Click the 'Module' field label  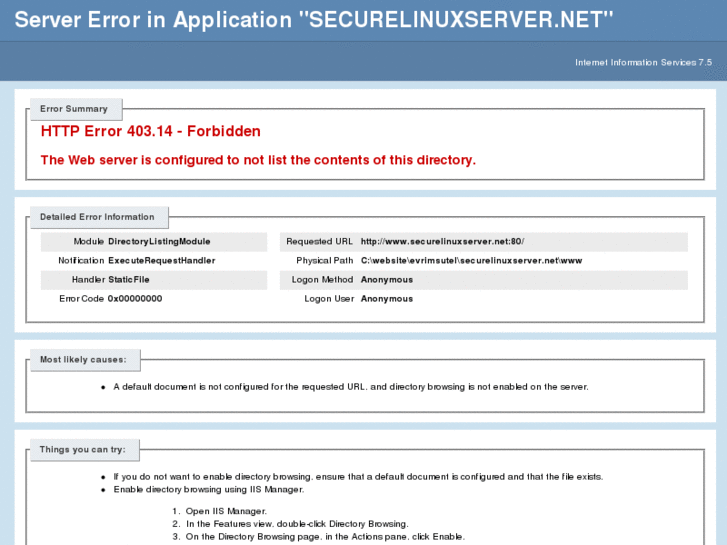(x=89, y=241)
